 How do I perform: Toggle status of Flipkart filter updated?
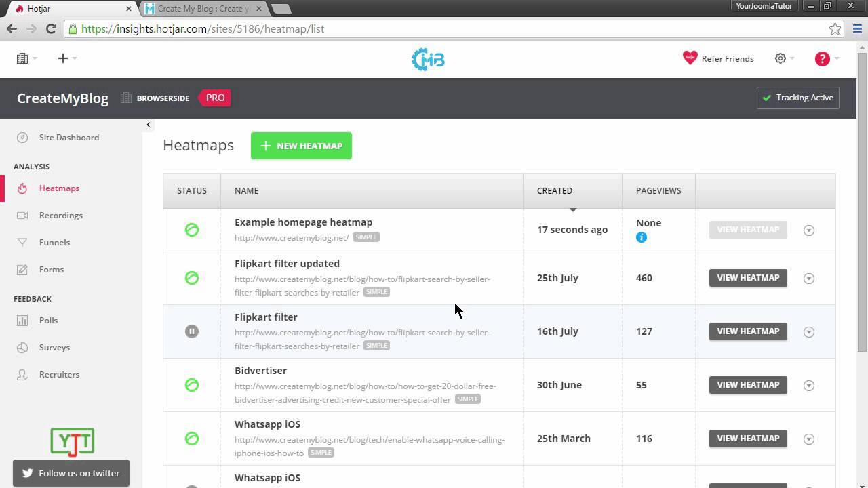(192, 278)
